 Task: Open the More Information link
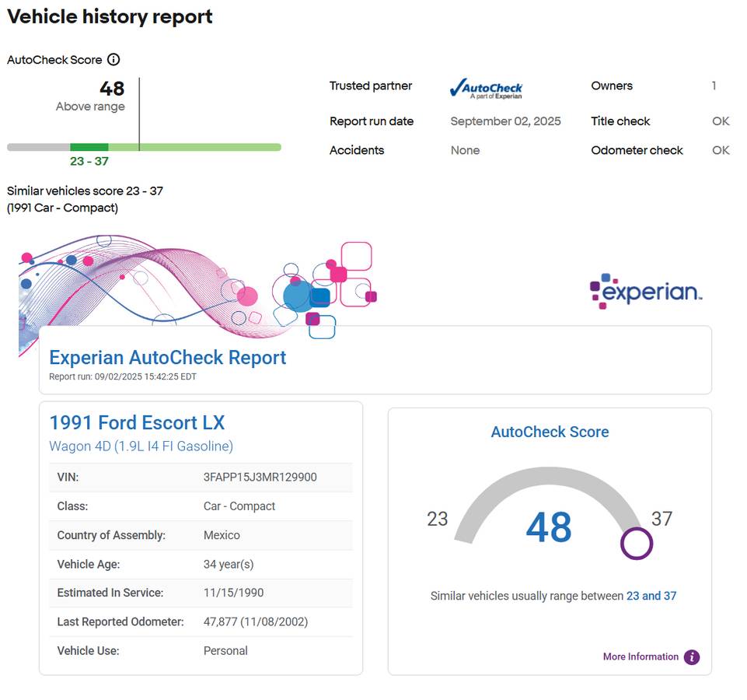tap(641, 656)
